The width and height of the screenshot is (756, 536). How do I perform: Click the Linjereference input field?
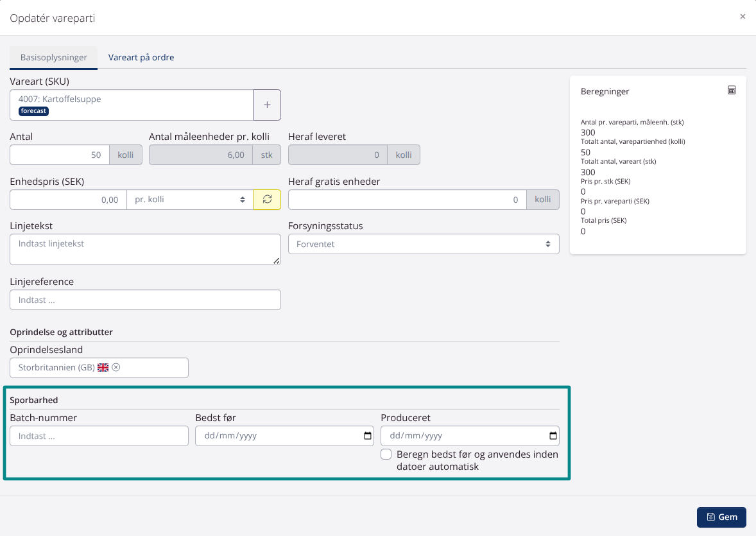pos(145,300)
